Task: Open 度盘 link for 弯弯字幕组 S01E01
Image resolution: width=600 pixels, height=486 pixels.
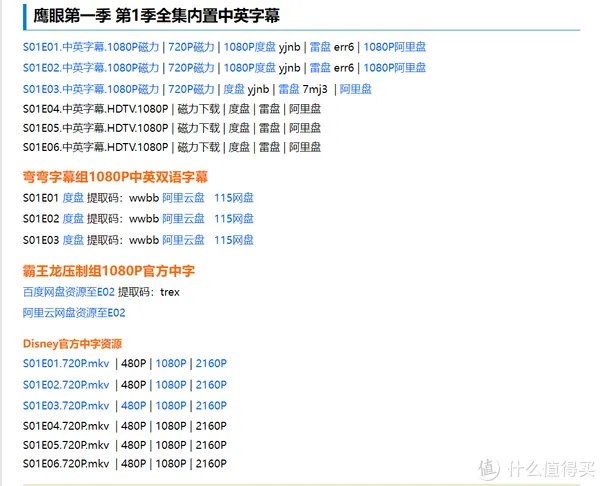Action: point(73,198)
